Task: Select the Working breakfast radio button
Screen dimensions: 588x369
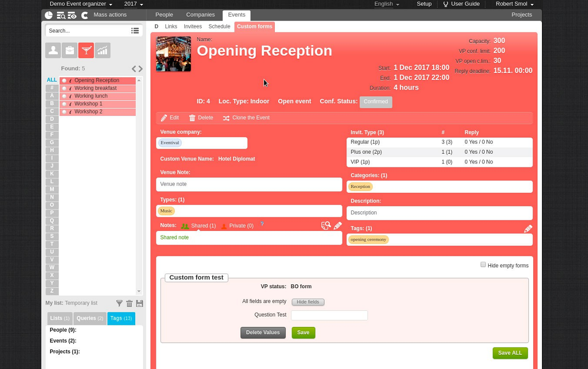Action: (64, 89)
